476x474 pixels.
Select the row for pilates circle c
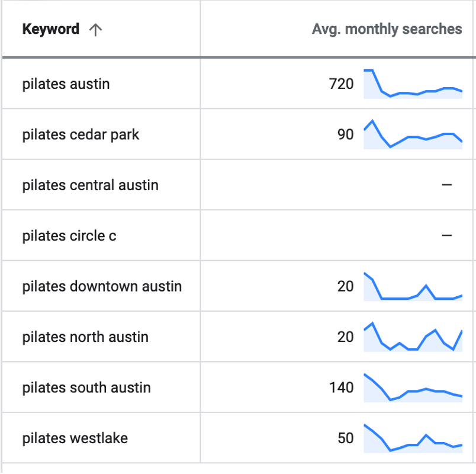pyautogui.click(x=69, y=235)
